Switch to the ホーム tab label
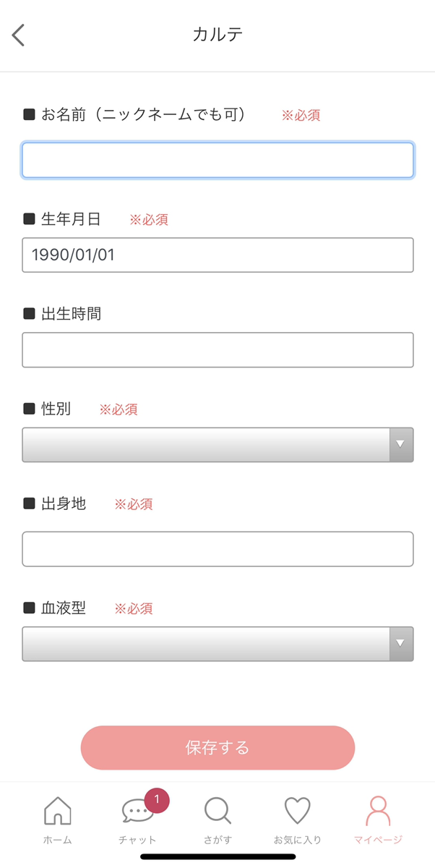This screenshot has width=435, height=868. [x=58, y=841]
